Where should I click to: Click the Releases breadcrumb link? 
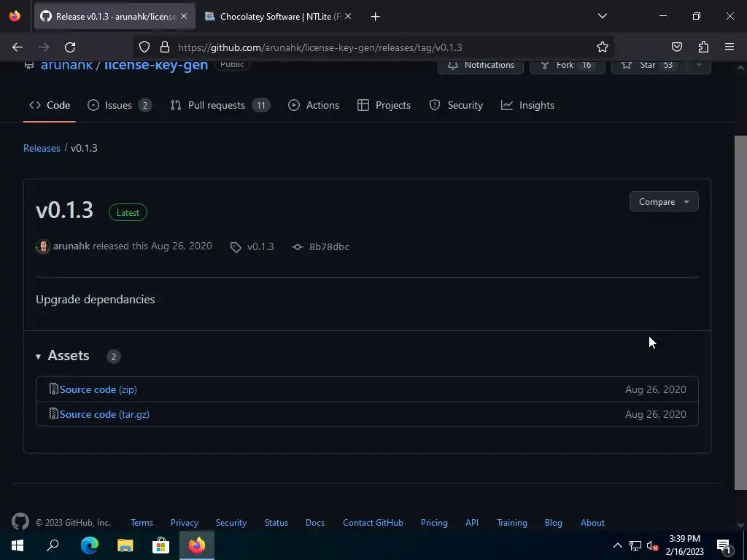coord(42,148)
